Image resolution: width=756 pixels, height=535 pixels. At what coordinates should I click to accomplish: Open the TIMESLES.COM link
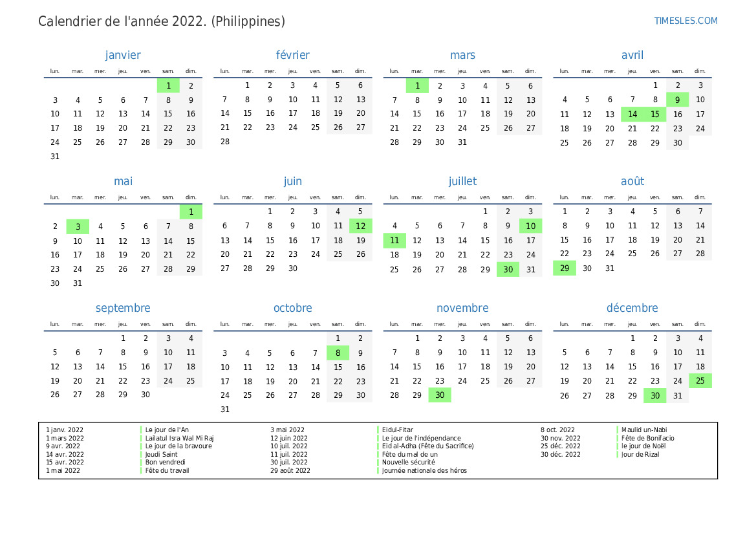click(x=686, y=21)
